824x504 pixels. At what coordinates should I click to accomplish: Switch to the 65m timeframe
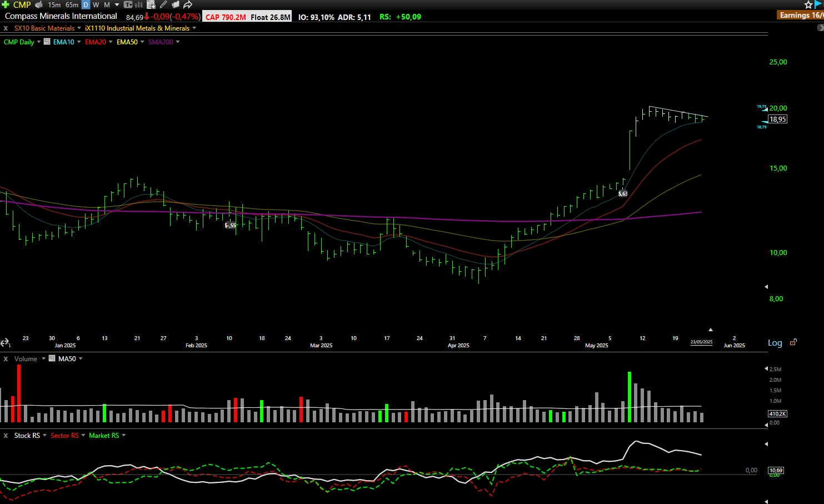click(72, 4)
